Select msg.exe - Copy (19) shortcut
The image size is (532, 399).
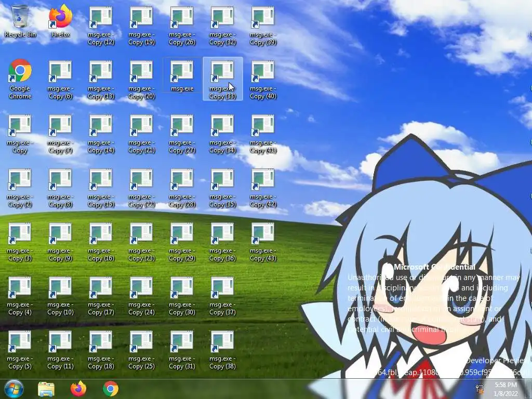[141, 26]
